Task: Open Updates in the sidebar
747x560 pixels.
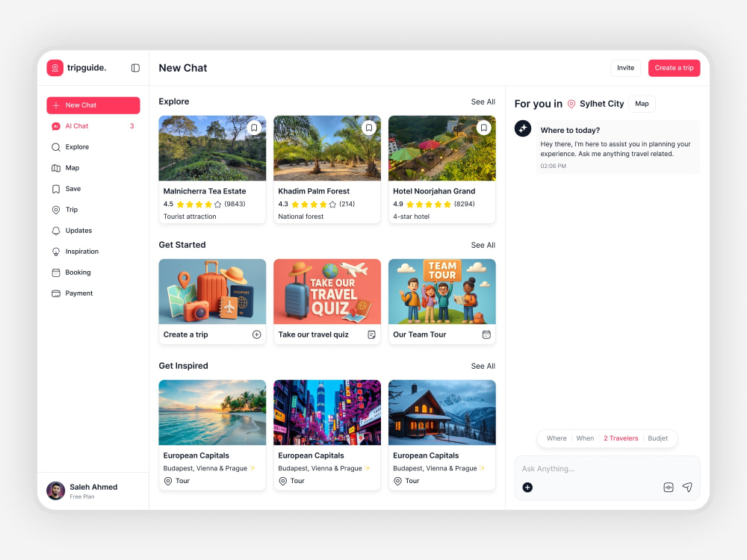Action: (93, 231)
